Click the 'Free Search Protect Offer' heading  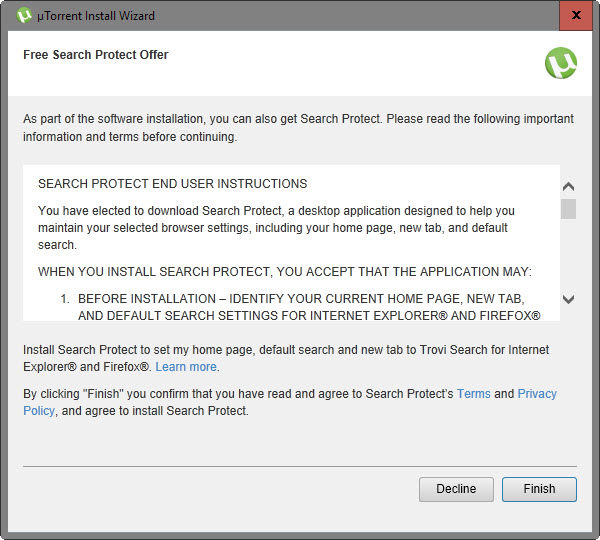click(x=96, y=55)
